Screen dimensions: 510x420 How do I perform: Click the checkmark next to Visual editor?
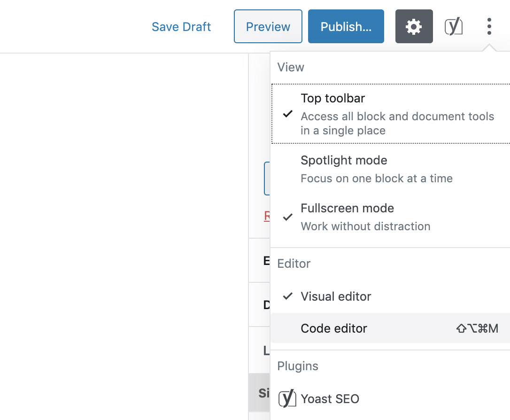click(x=288, y=296)
